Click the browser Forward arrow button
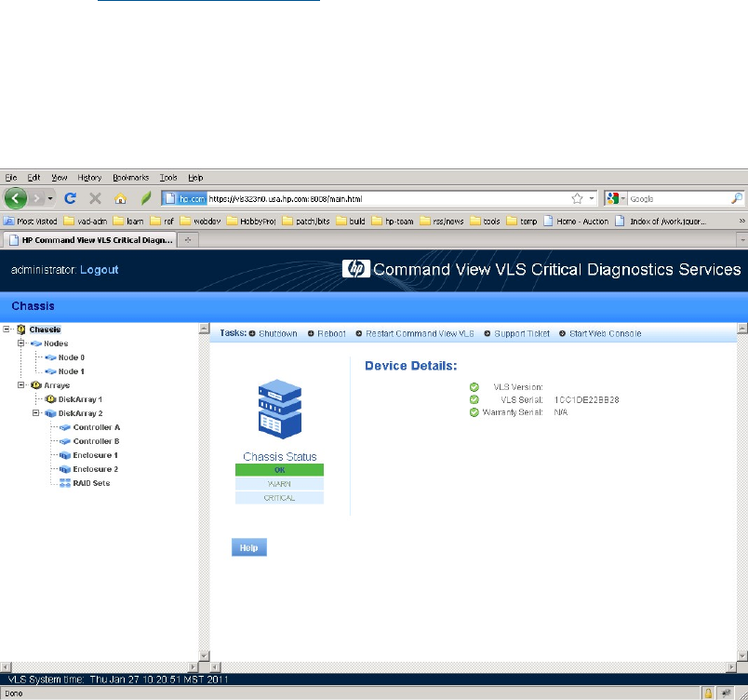 (x=36, y=198)
